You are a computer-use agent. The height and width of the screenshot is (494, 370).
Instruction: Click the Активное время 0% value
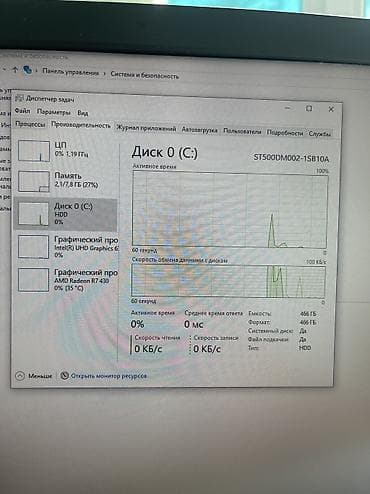[x=137, y=324]
